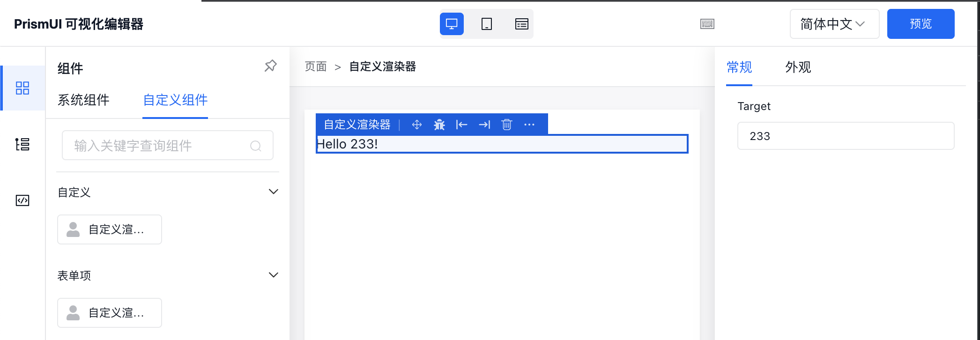Click the Target field label
The width and height of the screenshot is (980, 340).
754,106
